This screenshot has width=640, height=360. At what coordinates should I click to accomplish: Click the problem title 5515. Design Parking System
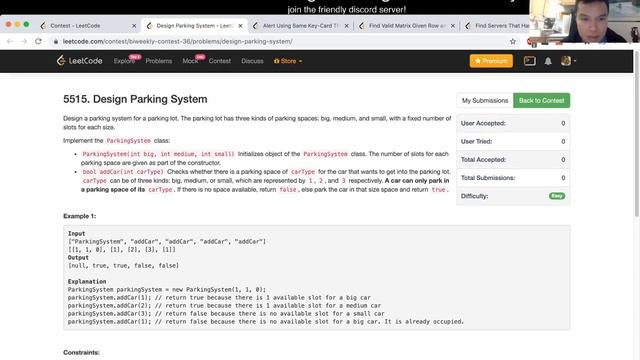pyautogui.click(x=135, y=99)
